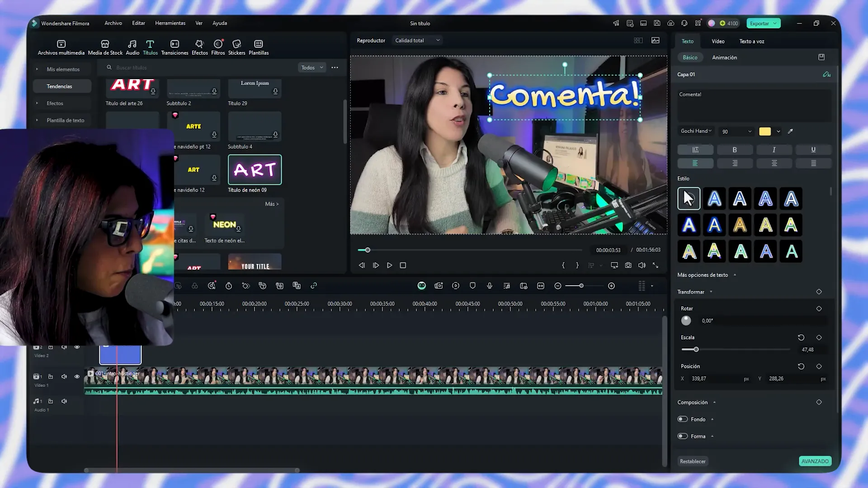Screen dimensions: 868x488
Task: Click the AVANZADO button
Action: click(x=815, y=461)
